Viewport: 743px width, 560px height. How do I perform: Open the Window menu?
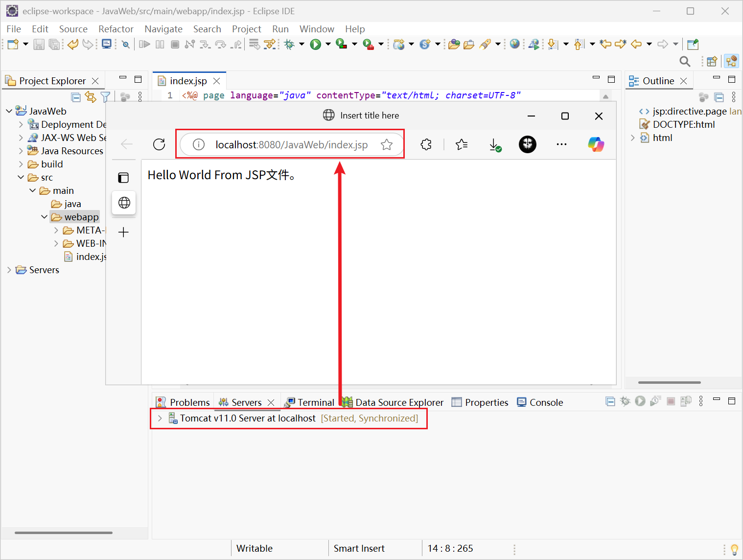coord(317,29)
